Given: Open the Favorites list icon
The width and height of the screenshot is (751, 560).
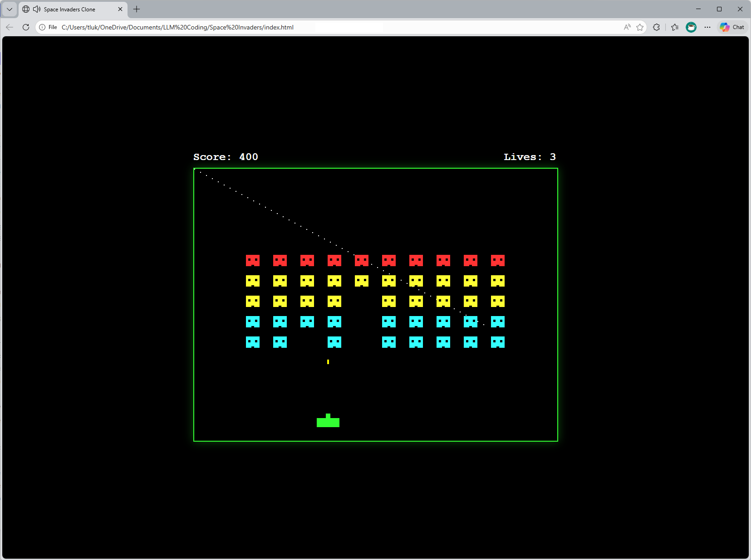Looking at the screenshot, I should pyautogui.click(x=675, y=27).
